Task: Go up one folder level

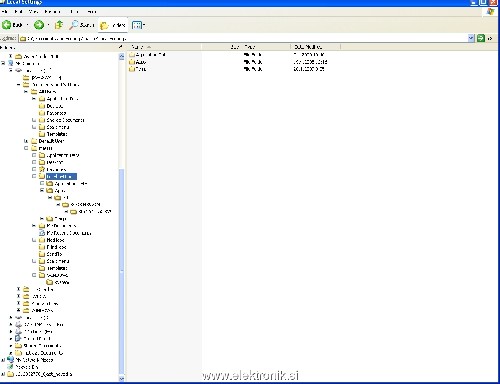Action: (x=59, y=25)
